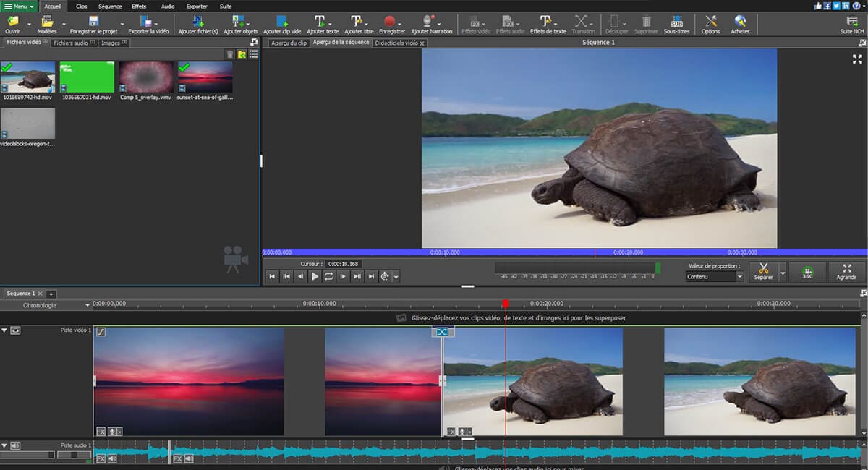Collapse the Piste vidéo 1 track
Screen dimensions: 868x470
(x=4, y=330)
